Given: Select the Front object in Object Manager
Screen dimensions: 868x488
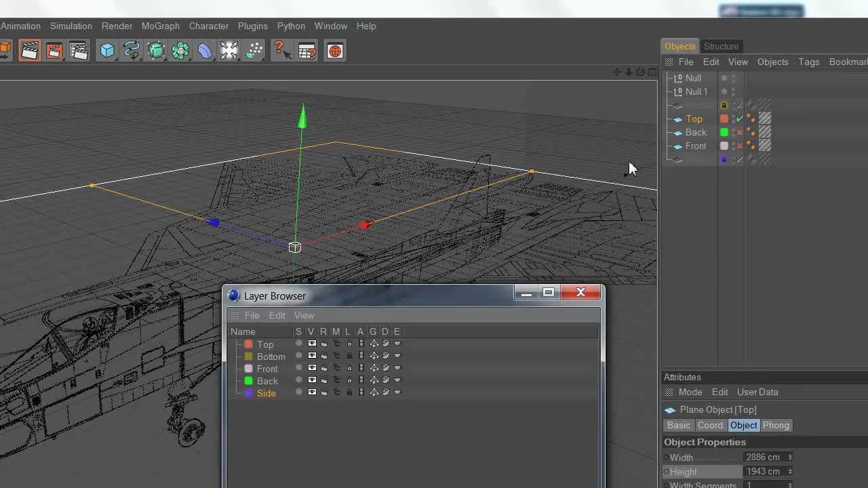Looking at the screenshot, I should 696,146.
